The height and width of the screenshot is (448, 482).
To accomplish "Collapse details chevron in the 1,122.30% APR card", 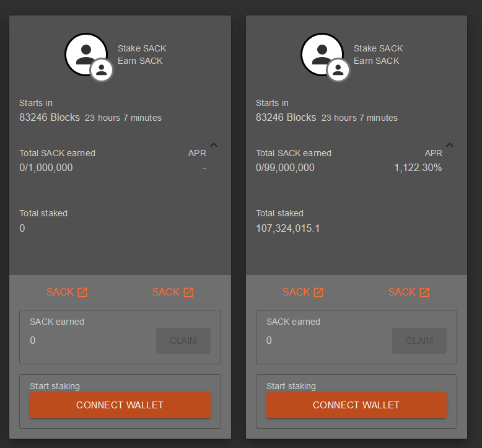I will point(450,145).
